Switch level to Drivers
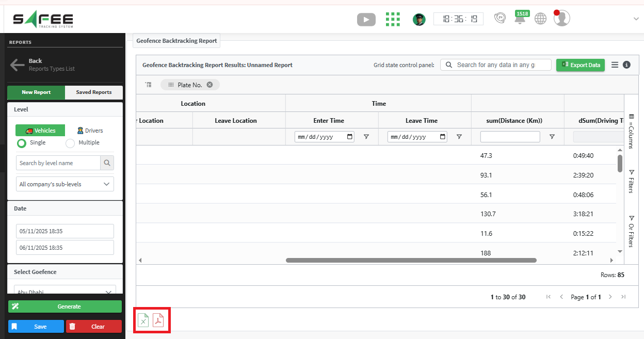Viewport: 644px width, 339px height. point(90,131)
